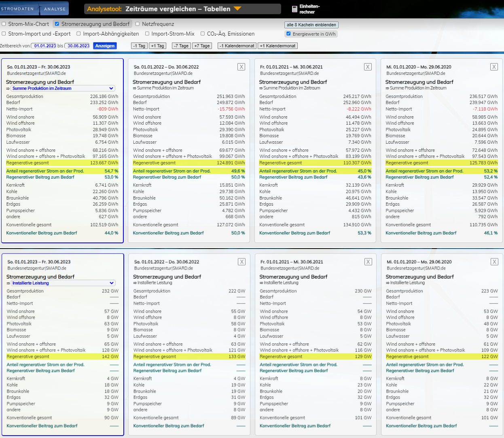Switch to the Analyse tab
The image size is (504, 438).
[55, 9]
